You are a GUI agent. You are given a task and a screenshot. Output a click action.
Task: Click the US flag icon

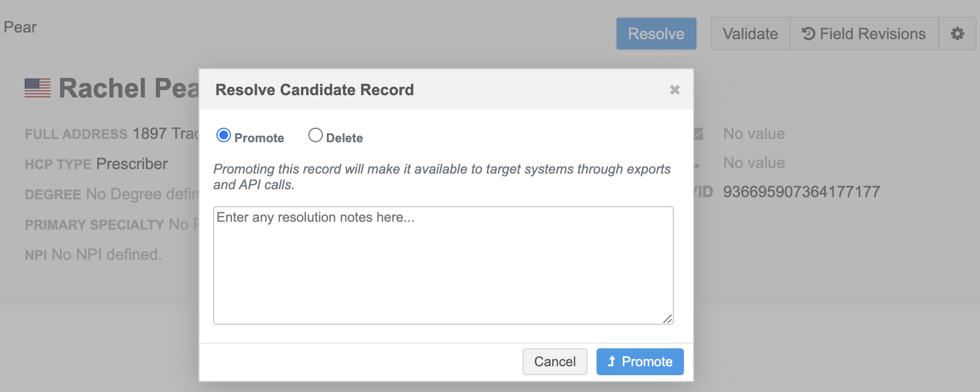tap(38, 88)
